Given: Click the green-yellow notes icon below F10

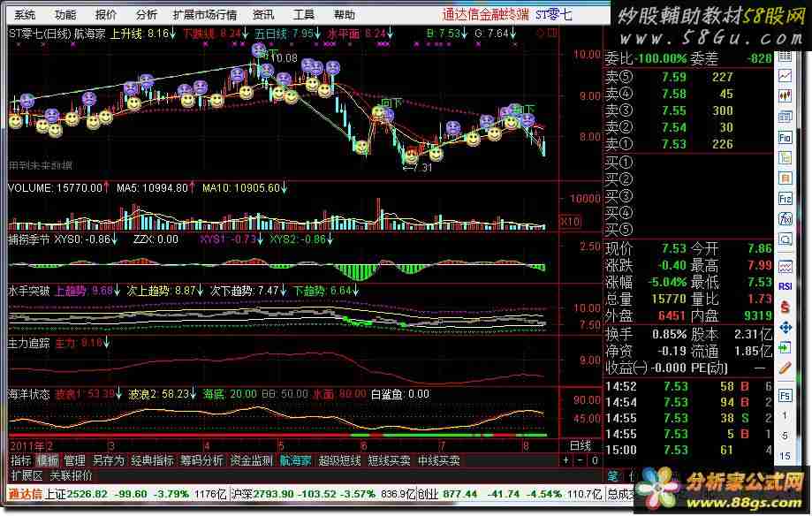Looking at the screenshot, I should [x=785, y=157].
